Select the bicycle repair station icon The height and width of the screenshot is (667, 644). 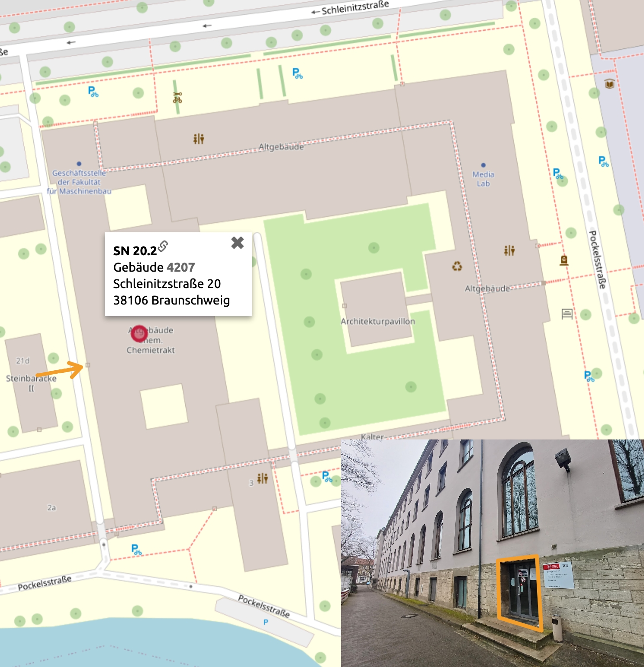177,98
